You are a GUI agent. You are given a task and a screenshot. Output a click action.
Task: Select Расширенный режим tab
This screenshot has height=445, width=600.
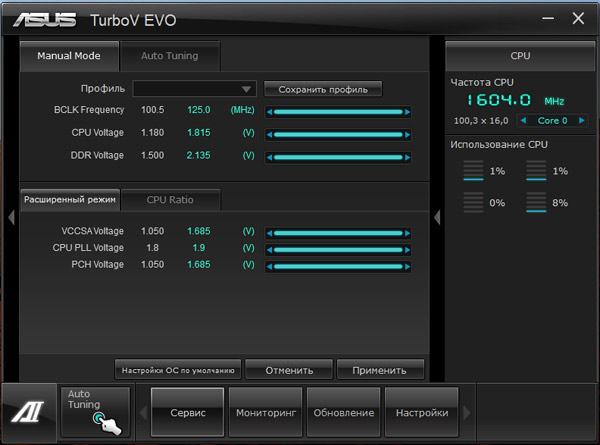pyautogui.click(x=70, y=199)
